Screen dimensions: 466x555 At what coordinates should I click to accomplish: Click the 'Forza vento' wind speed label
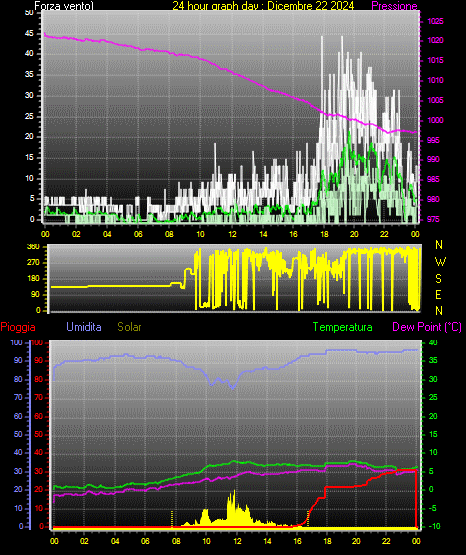(x=64, y=6)
